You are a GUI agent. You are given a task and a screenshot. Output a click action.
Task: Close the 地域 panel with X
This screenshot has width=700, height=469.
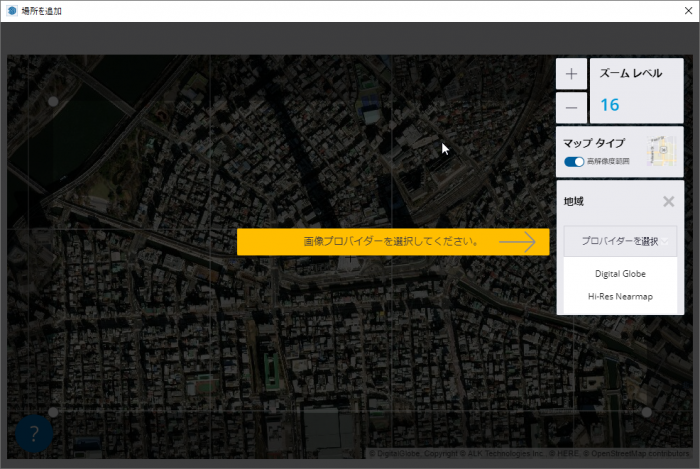coord(668,201)
